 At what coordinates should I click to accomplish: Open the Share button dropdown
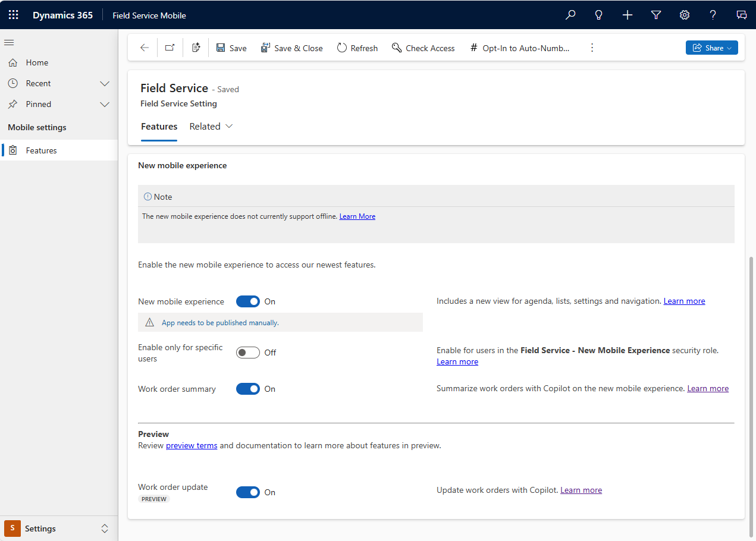tap(712, 48)
